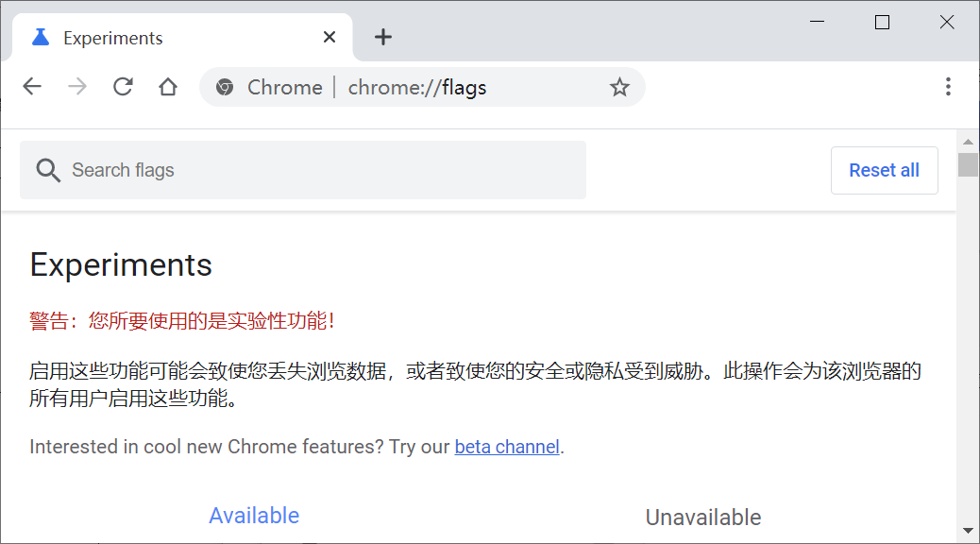980x544 pixels.
Task: Click the Experiments page heading
Action: coord(121,265)
